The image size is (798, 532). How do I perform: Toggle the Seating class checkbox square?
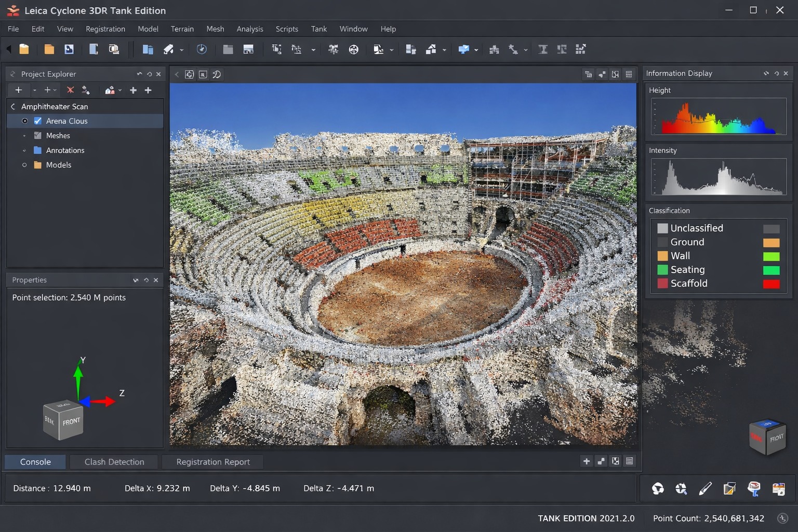point(662,270)
